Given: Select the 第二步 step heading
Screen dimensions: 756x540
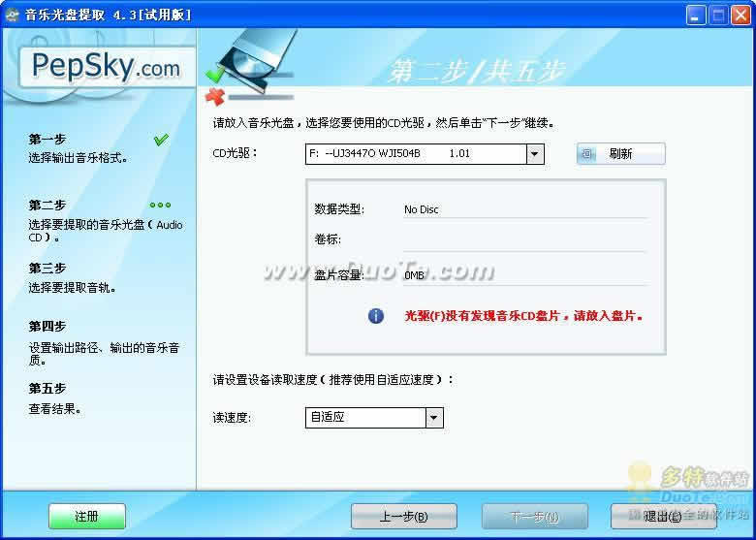Looking at the screenshot, I should pos(47,205).
